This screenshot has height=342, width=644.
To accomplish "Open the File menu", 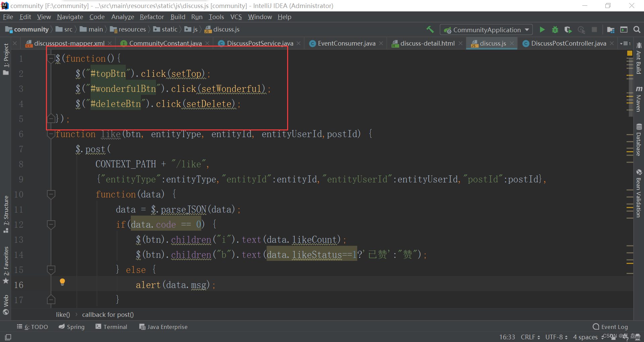I will (8, 17).
